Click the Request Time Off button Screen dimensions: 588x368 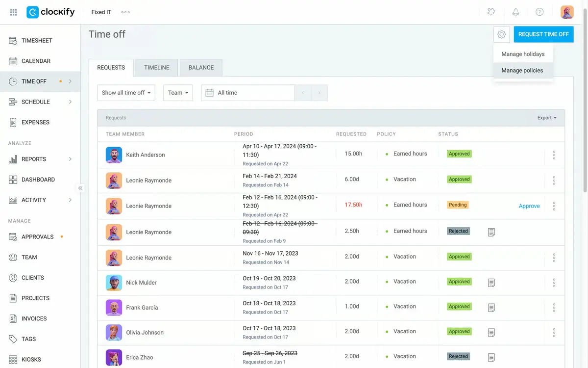click(x=543, y=34)
